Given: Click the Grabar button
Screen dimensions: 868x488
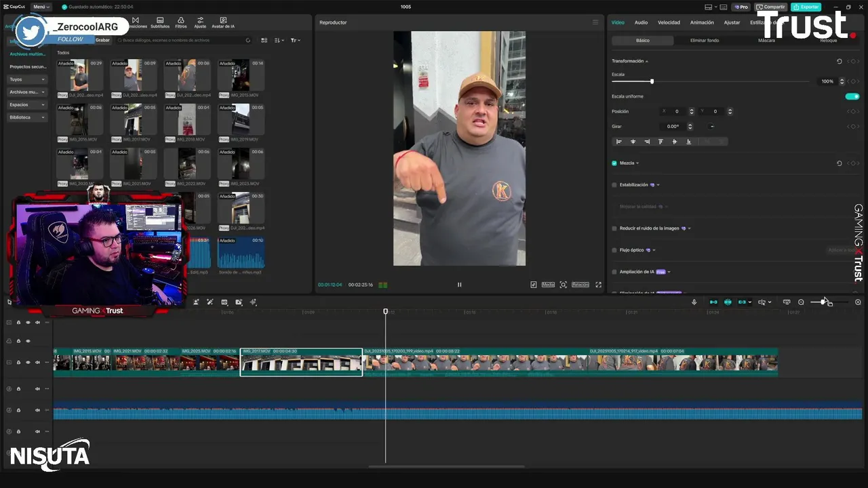Looking at the screenshot, I should click(x=102, y=40).
